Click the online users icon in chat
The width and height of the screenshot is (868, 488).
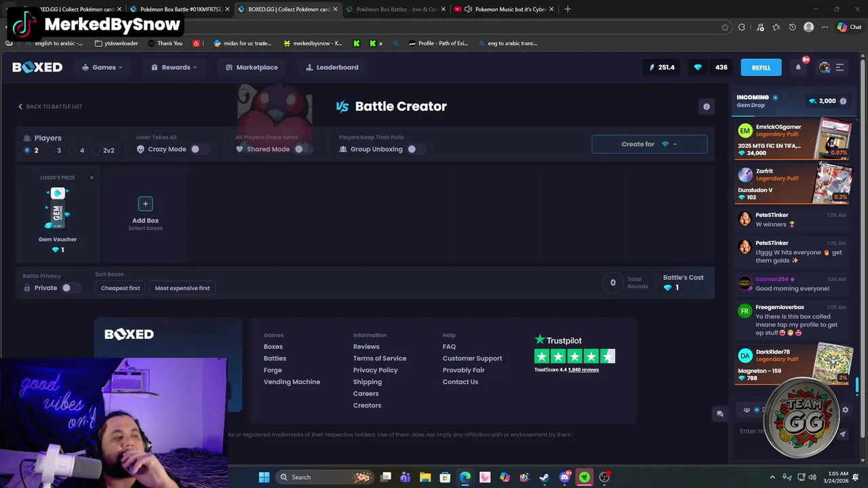pyautogui.click(x=747, y=410)
